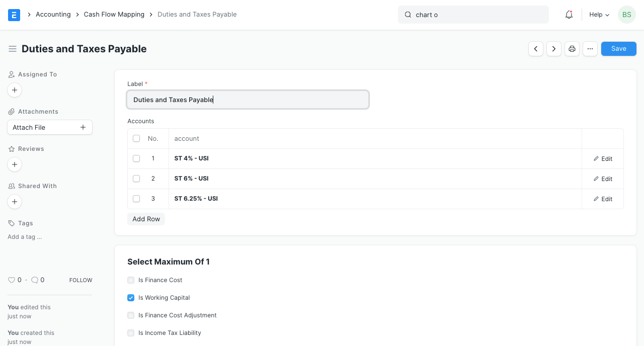Go to next document arrow
Viewport: 644px width, 346px height.
[x=554, y=49]
